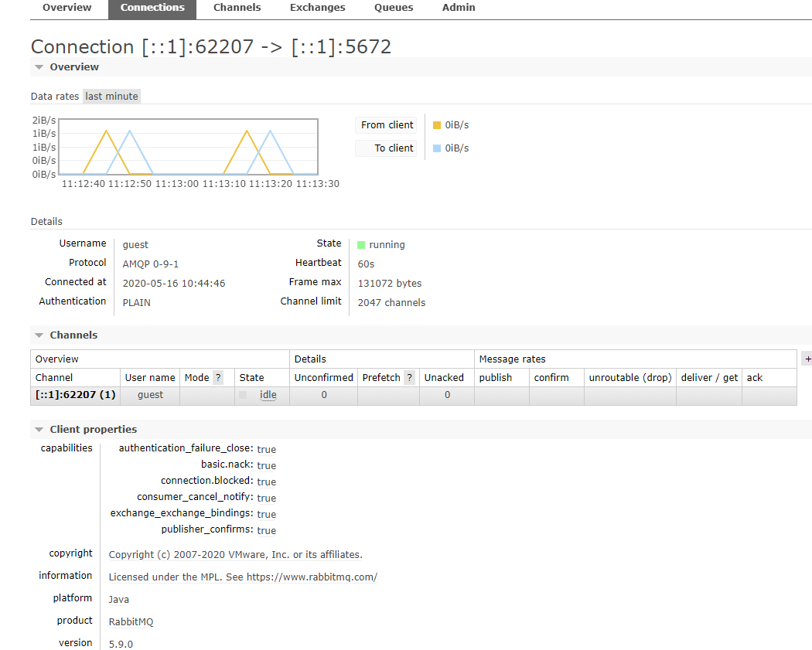Viewport: 812px width, 650px height.
Task: Switch to the Exchanges tab
Action: click(x=317, y=8)
